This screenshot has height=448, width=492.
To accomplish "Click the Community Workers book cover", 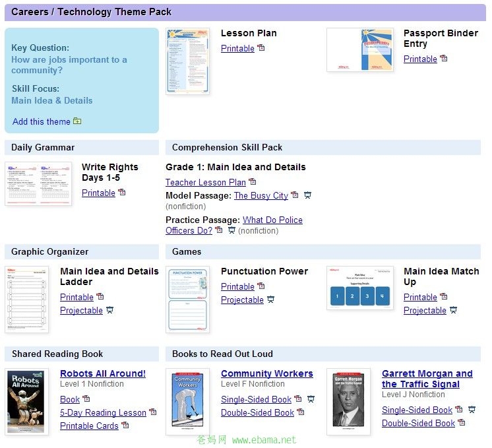I will click(x=188, y=402).
